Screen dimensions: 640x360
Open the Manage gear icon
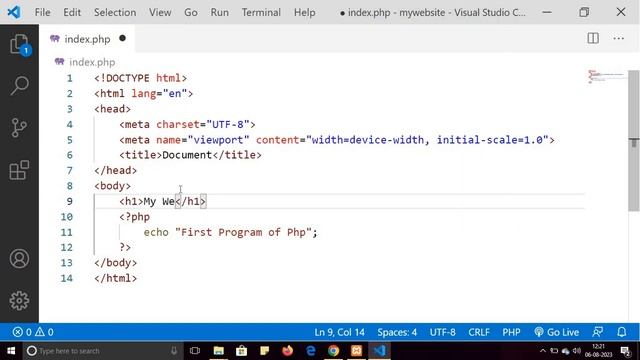coord(19,301)
